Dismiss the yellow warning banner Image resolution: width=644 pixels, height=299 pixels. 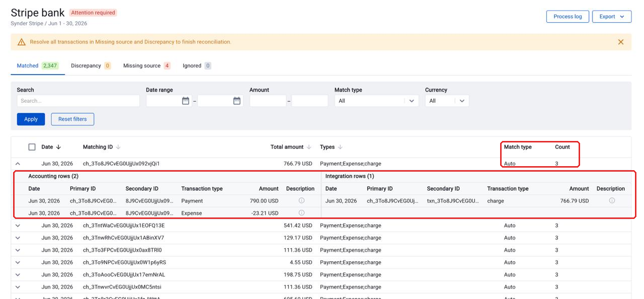621,42
